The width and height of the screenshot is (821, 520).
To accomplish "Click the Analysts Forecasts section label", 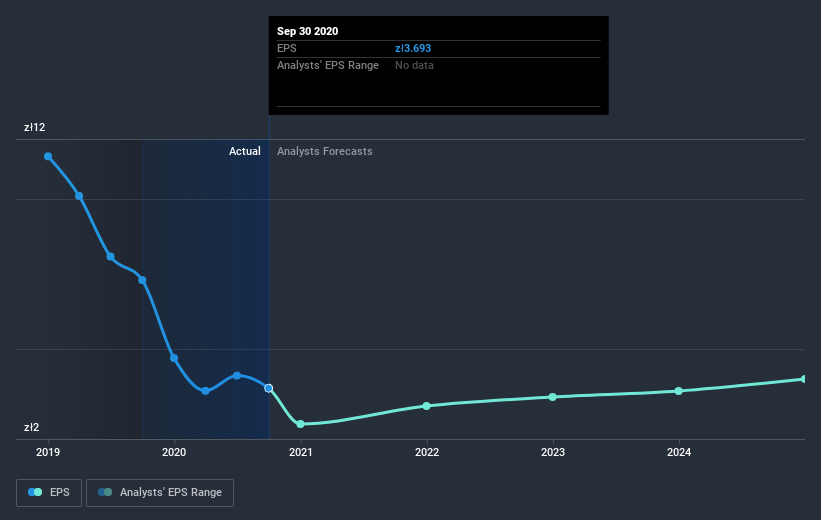I will (x=324, y=151).
